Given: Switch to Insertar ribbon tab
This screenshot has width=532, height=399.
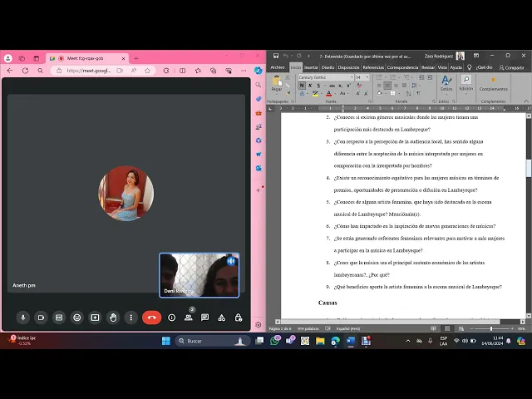Looking at the screenshot, I should (x=311, y=67).
